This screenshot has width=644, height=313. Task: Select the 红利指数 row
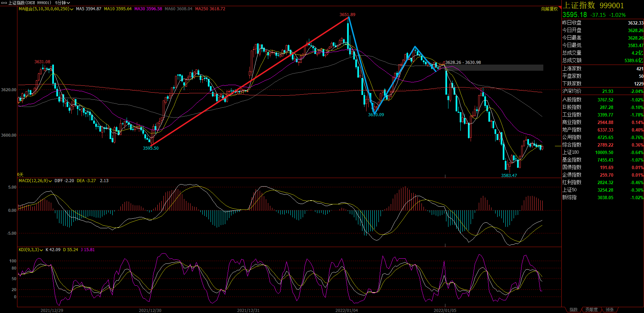point(603,182)
